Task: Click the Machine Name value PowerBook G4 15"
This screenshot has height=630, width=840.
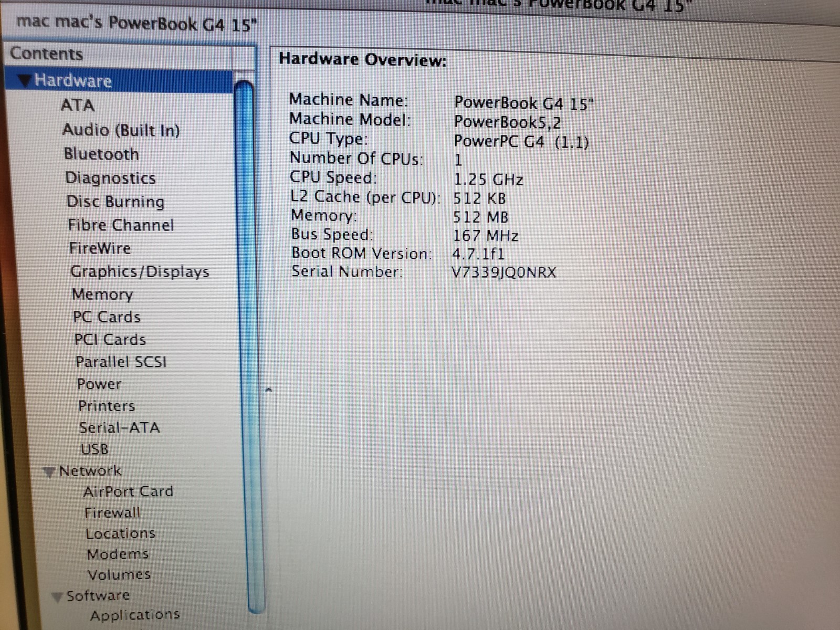Action: pos(524,103)
